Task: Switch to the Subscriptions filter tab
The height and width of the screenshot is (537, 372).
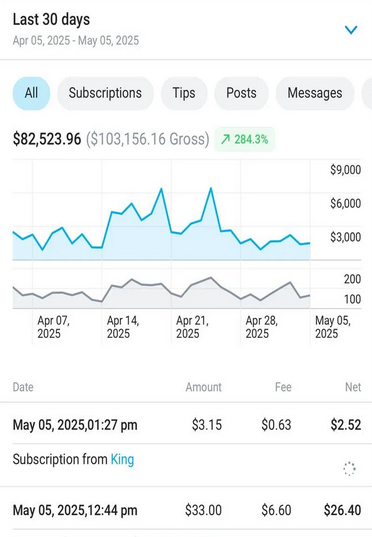Action: pyautogui.click(x=105, y=93)
